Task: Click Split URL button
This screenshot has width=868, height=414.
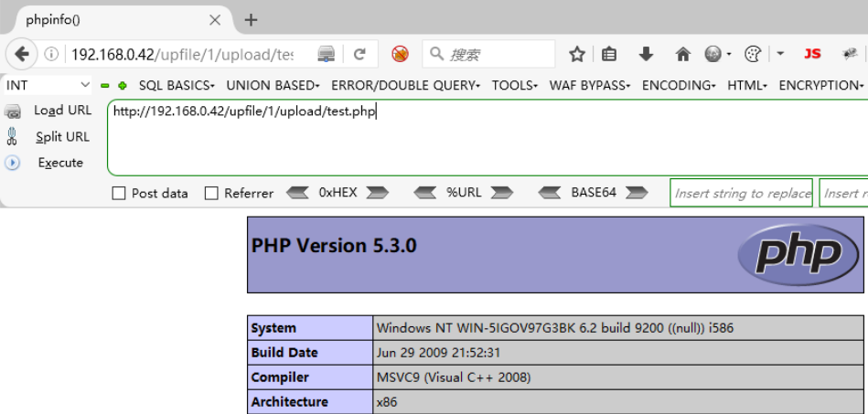Action: [62, 137]
